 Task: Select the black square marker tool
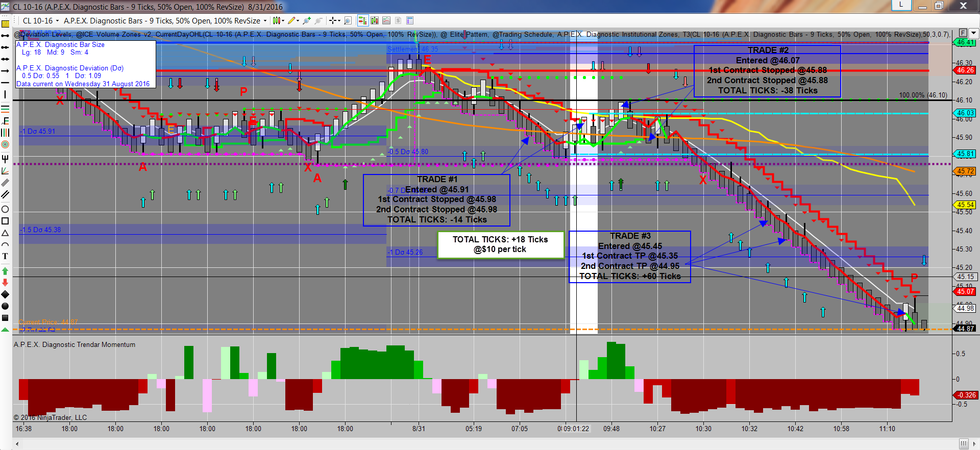[x=5, y=318]
